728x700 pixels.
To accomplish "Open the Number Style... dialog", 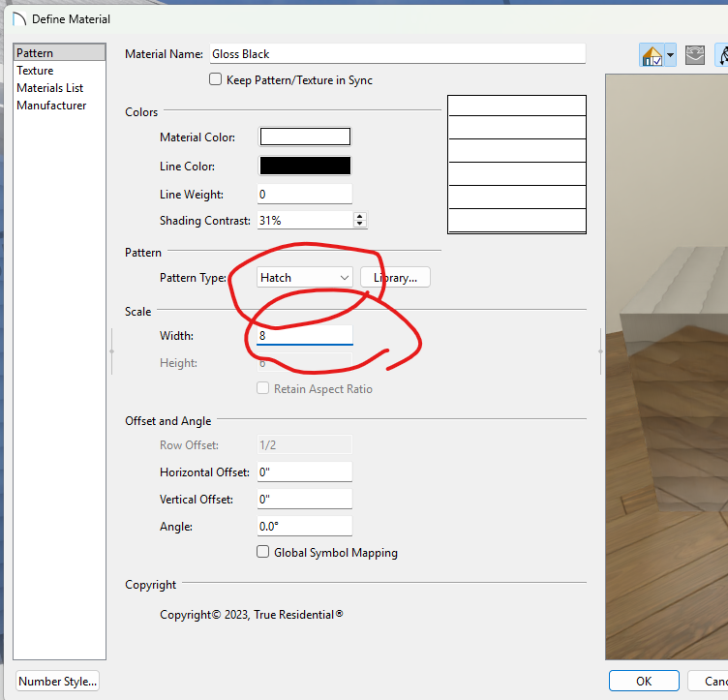I will pos(58,681).
